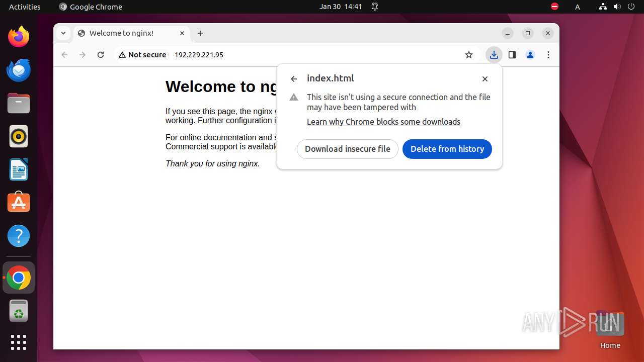Screen dimensions: 644x362
Task: Close the index.html download bubble
Action: 485,79
